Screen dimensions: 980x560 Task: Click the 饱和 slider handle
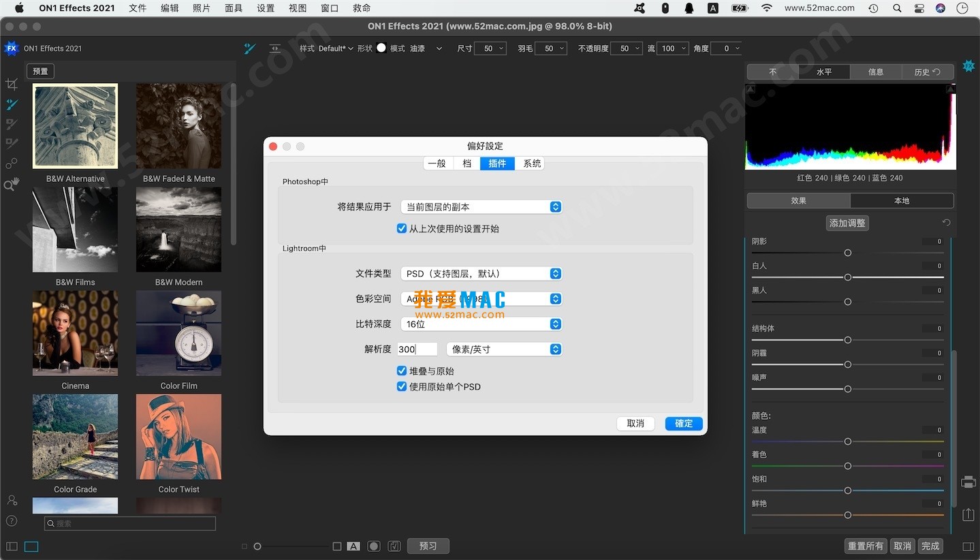pos(848,491)
